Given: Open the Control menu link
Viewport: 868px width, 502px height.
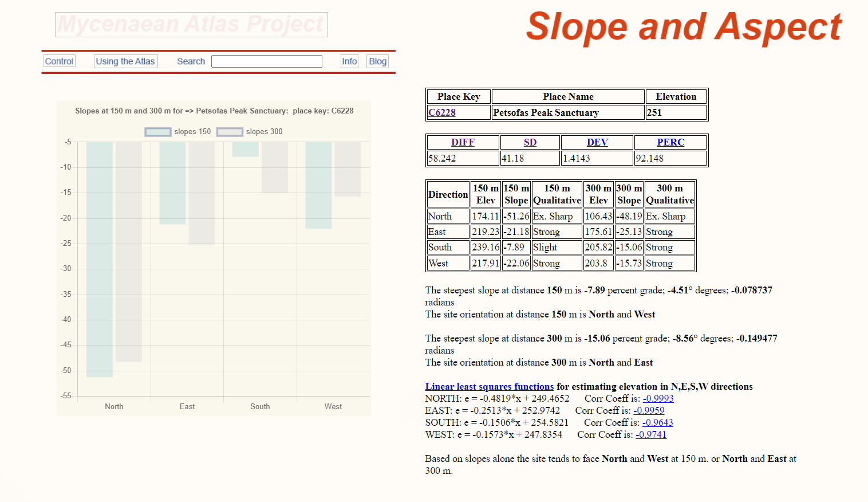Looking at the screenshot, I should (x=59, y=61).
